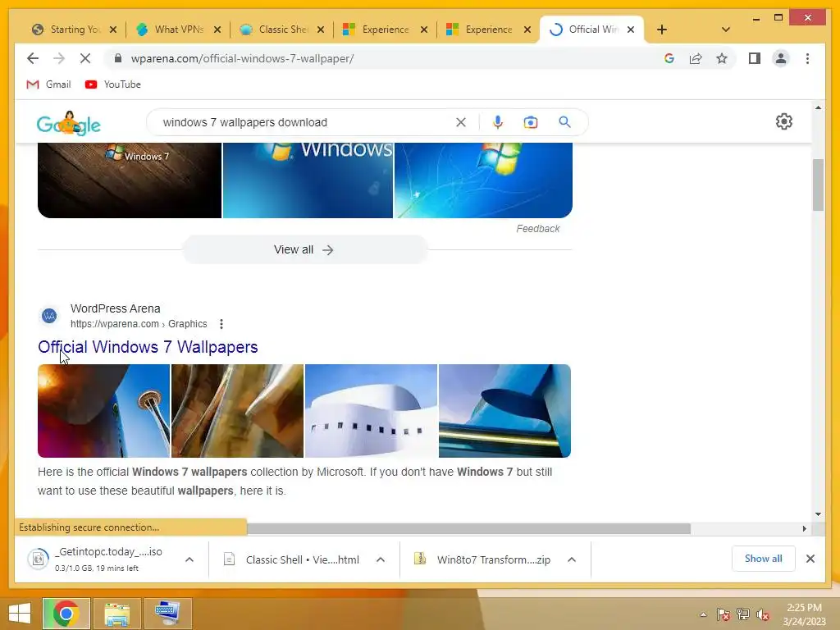Go back to the previous page
The height and width of the screenshot is (630, 840).
(x=33, y=58)
